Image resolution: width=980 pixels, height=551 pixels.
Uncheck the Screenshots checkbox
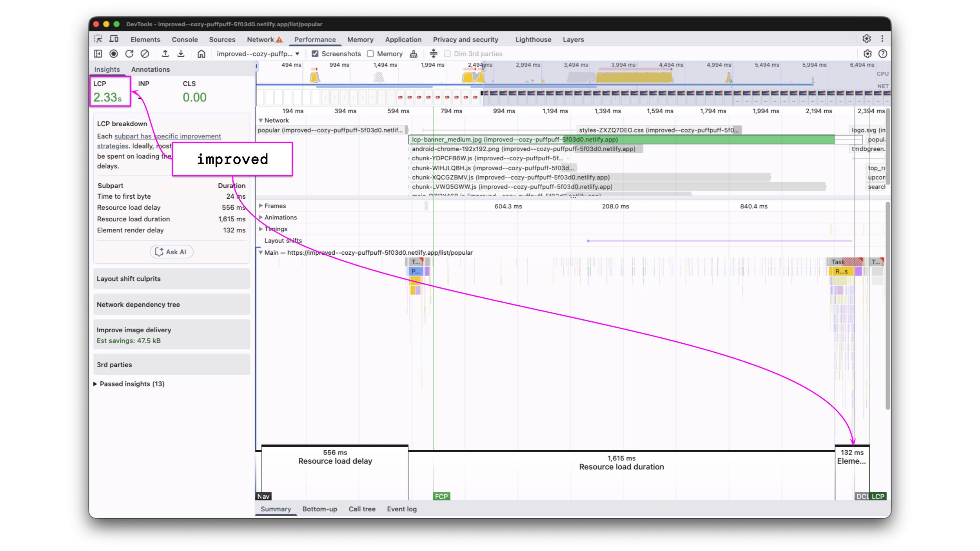(315, 54)
